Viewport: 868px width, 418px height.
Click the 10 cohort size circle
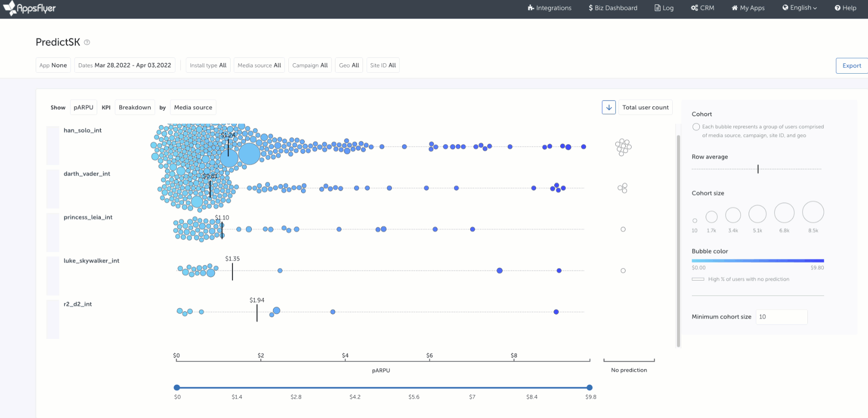695,221
